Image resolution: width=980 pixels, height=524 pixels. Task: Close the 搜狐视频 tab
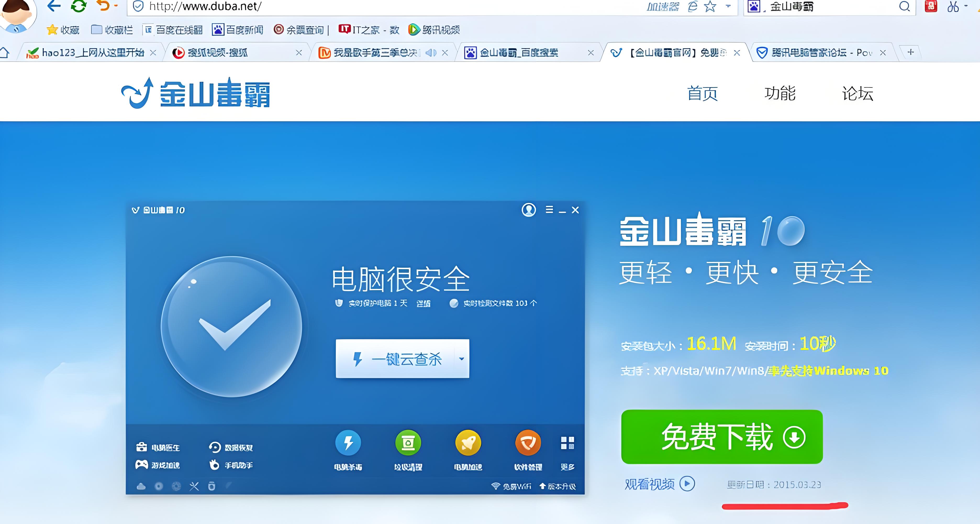(299, 53)
